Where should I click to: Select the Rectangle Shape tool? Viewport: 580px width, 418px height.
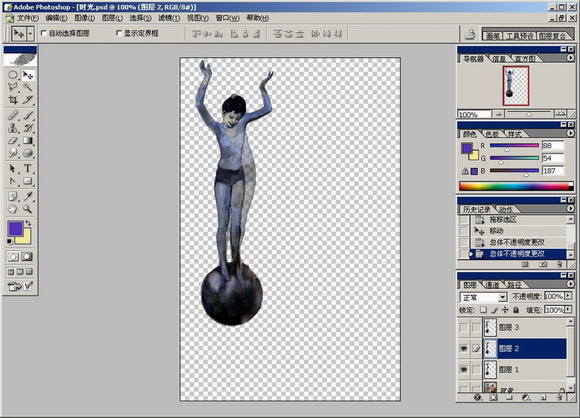(28, 181)
